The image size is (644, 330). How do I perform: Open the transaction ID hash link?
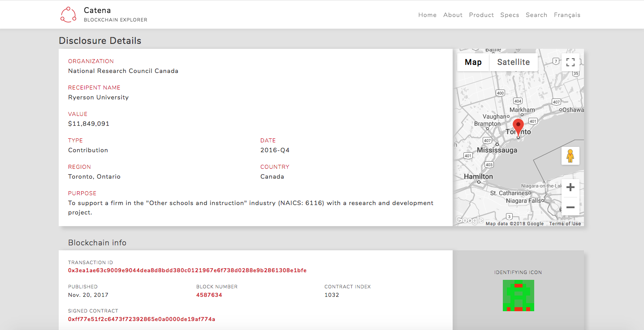coord(187,270)
